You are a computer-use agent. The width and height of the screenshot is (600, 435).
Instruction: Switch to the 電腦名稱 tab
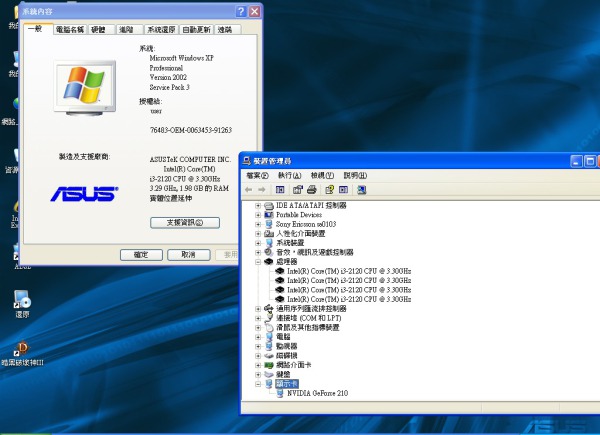(x=70, y=29)
